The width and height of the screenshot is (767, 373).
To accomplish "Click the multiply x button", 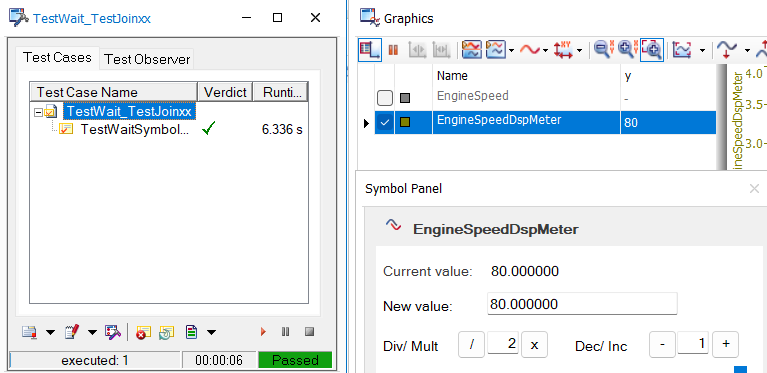I will [x=534, y=344].
